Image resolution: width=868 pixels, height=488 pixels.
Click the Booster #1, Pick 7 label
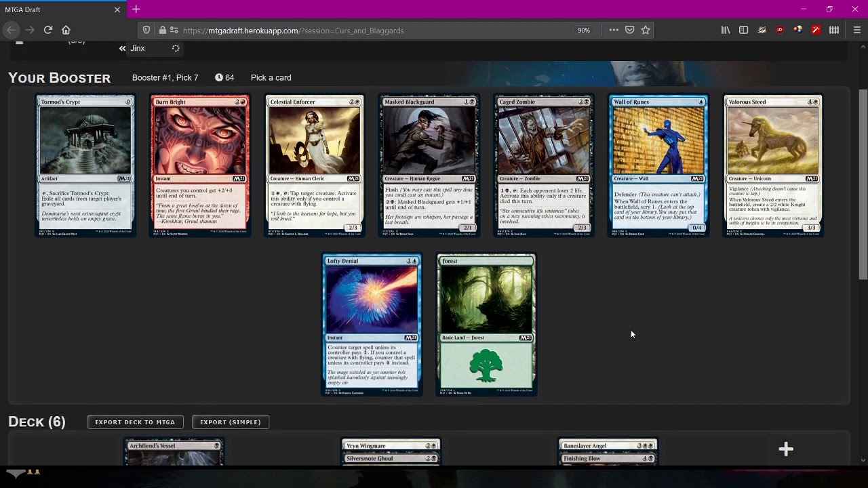tap(165, 78)
